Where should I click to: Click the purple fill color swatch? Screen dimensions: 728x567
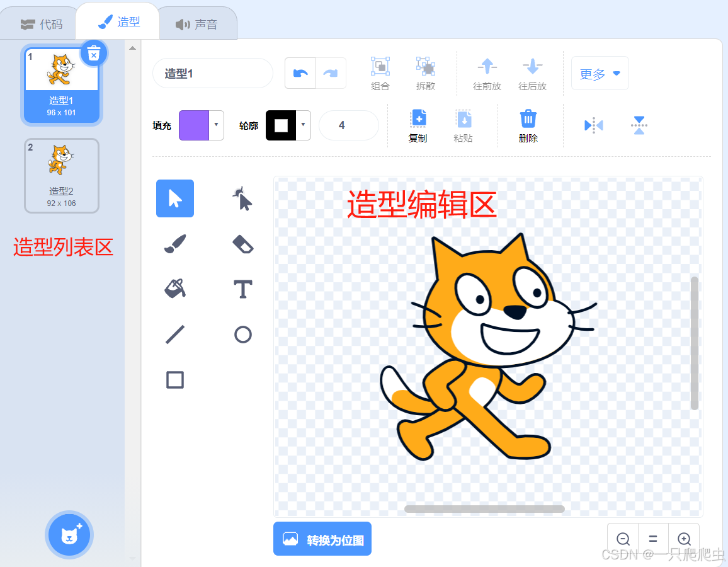click(194, 125)
